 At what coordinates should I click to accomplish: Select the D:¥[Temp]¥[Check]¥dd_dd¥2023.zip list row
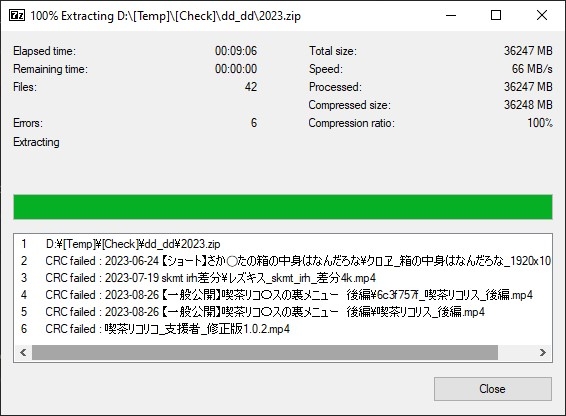coord(283,244)
